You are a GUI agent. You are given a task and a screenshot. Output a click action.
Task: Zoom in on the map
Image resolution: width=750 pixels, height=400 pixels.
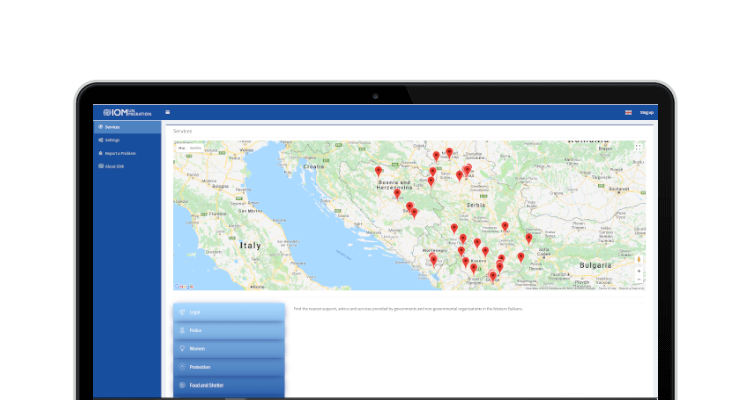639,271
